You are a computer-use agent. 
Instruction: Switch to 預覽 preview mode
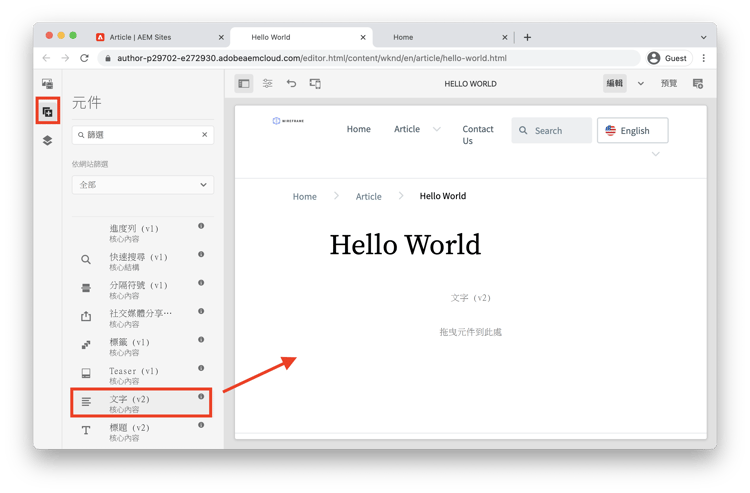click(669, 84)
